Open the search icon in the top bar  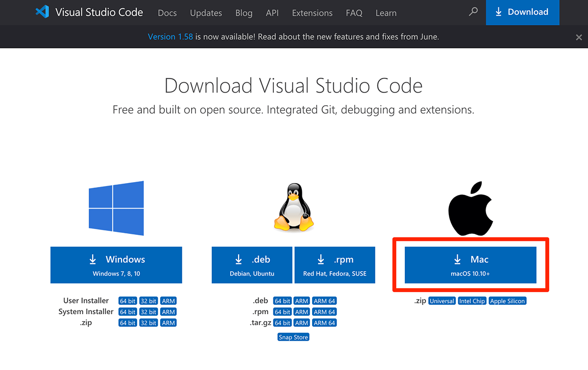(x=472, y=12)
